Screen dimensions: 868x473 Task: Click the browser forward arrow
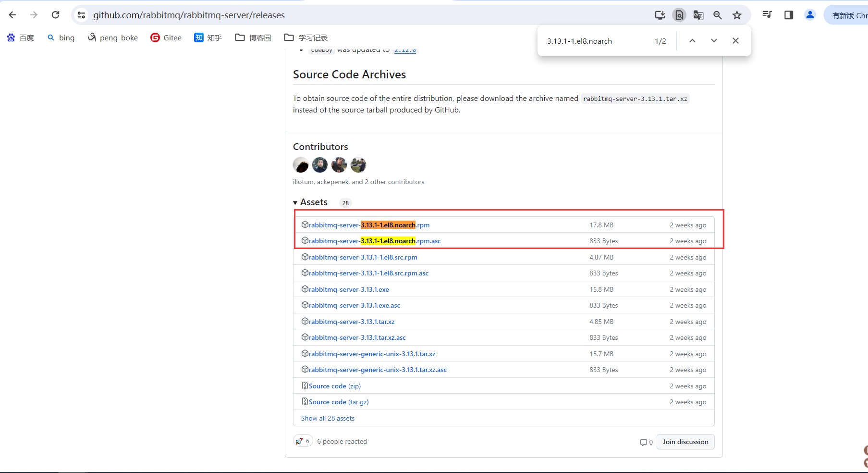pyautogui.click(x=34, y=15)
